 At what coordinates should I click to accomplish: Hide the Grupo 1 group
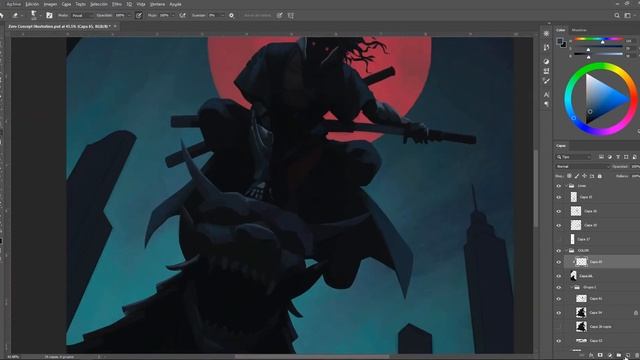point(559,287)
